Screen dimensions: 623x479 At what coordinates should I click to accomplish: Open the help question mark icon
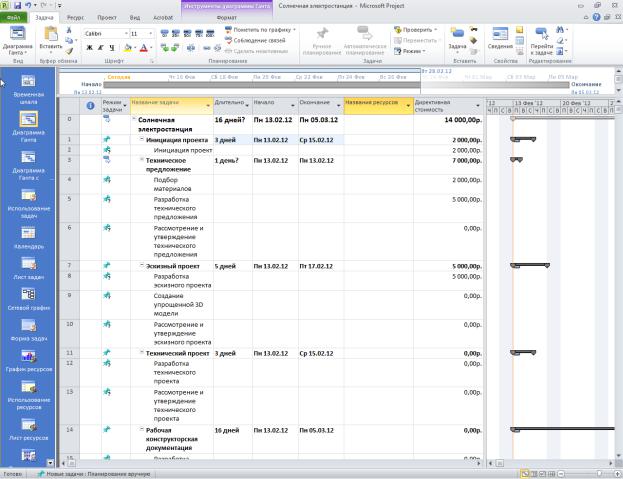coord(596,17)
